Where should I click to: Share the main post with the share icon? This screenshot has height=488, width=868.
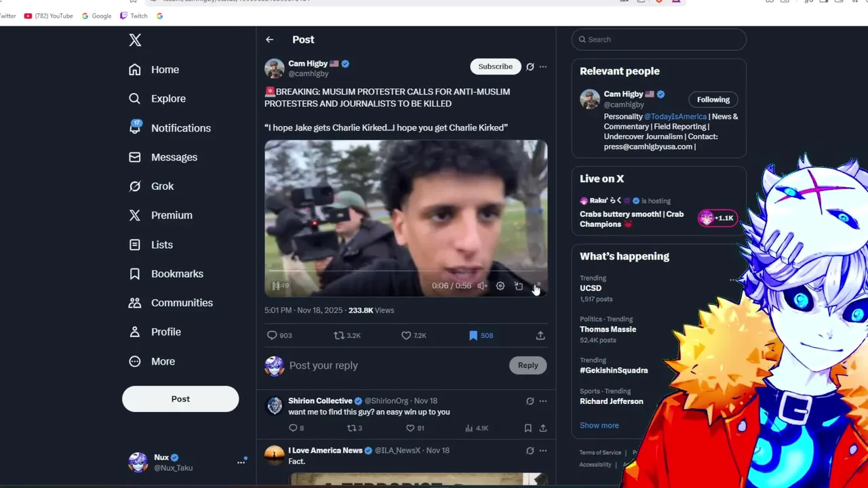click(540, 335)
